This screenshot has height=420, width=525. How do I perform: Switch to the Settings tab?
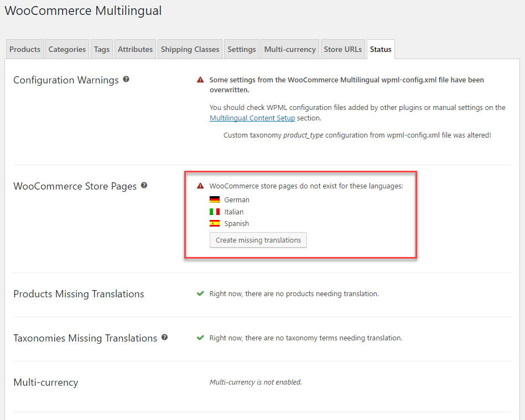tap(242, 49)
